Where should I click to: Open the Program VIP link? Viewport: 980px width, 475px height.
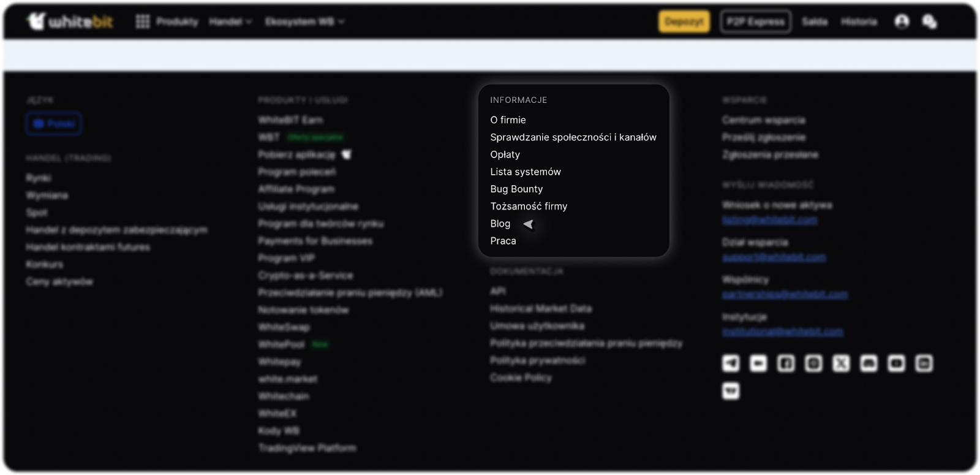286,258
